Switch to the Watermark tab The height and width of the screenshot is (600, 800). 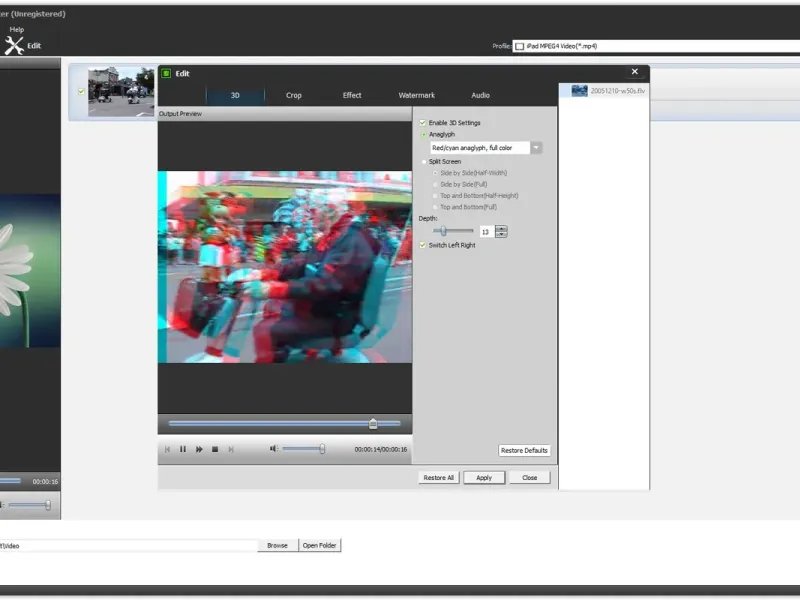(417, 95)
